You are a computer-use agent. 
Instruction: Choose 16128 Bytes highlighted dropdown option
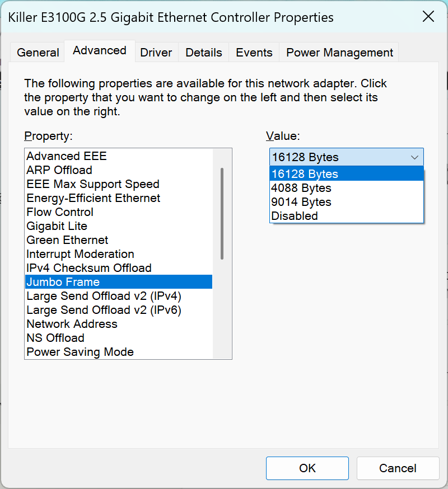tap(347, 173)
